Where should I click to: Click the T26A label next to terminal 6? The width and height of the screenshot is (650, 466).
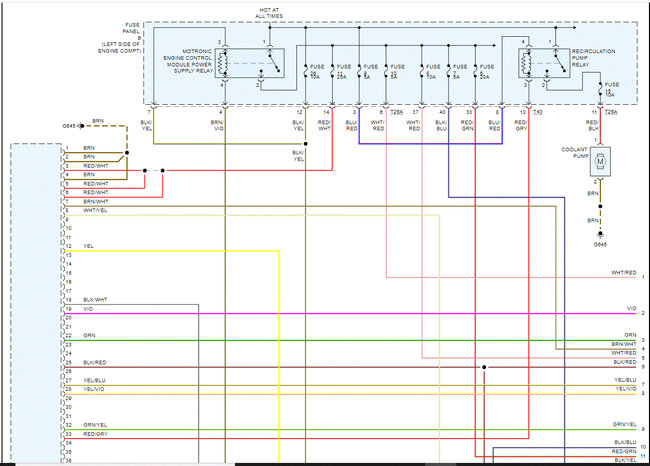pyautogui.click(x=396, y=112)
